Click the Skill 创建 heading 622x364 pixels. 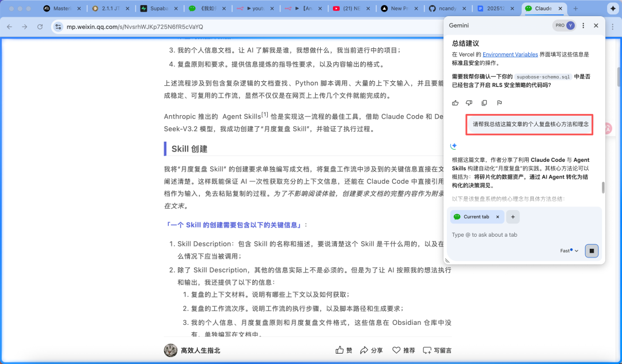click(x=189, y=149)
